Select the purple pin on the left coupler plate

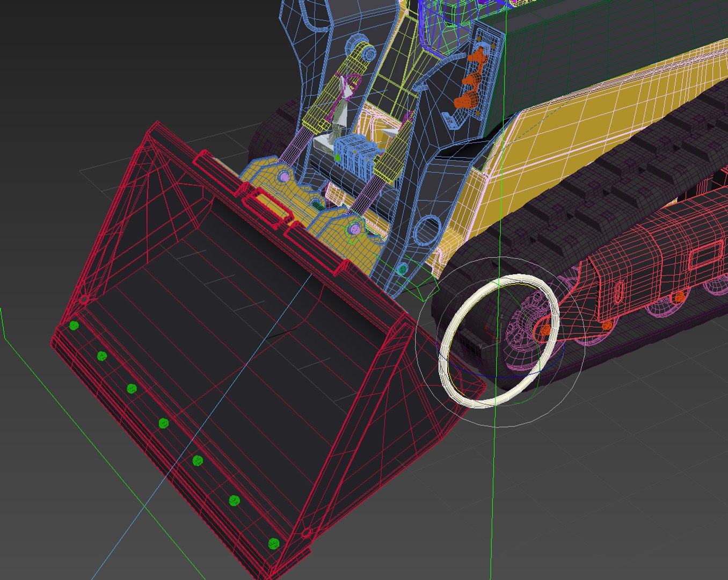point(285,176)
